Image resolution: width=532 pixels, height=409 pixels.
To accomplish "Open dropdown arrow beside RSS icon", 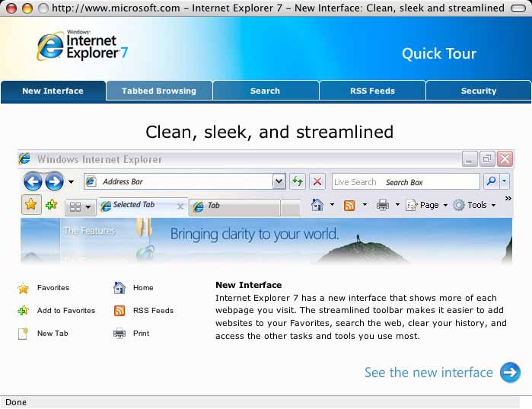I will [x=365, y=204].
